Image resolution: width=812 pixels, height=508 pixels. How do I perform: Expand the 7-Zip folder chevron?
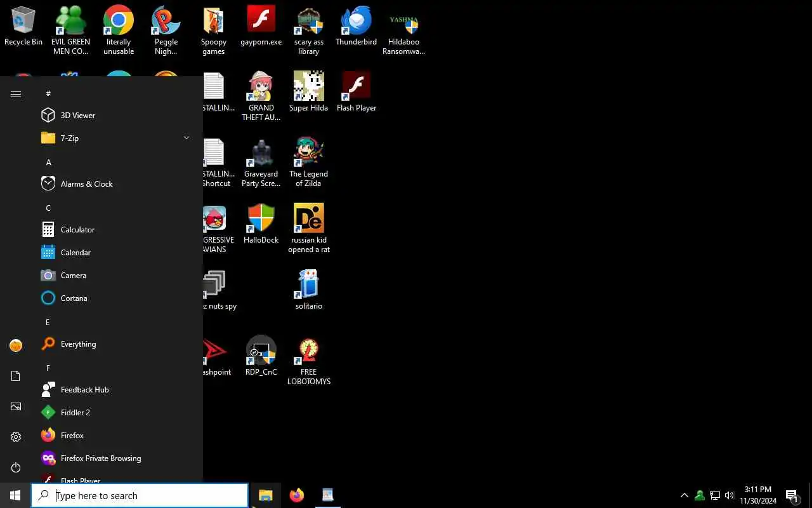[187, 138]
